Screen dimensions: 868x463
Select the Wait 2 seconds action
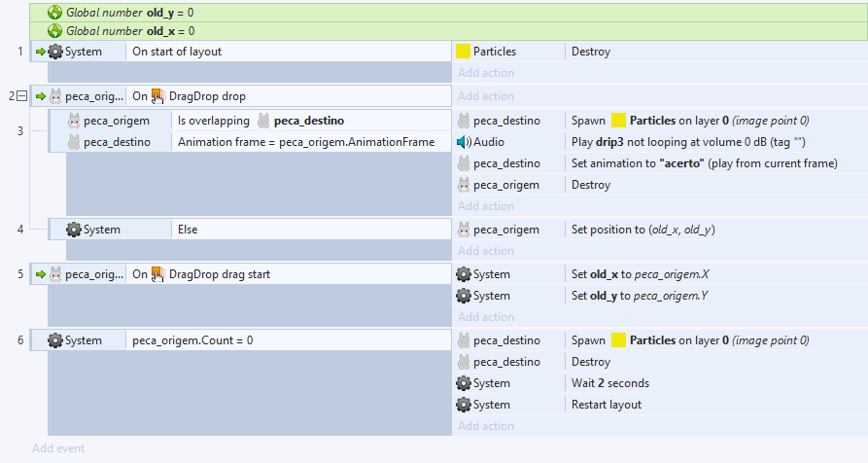(610, 383)
